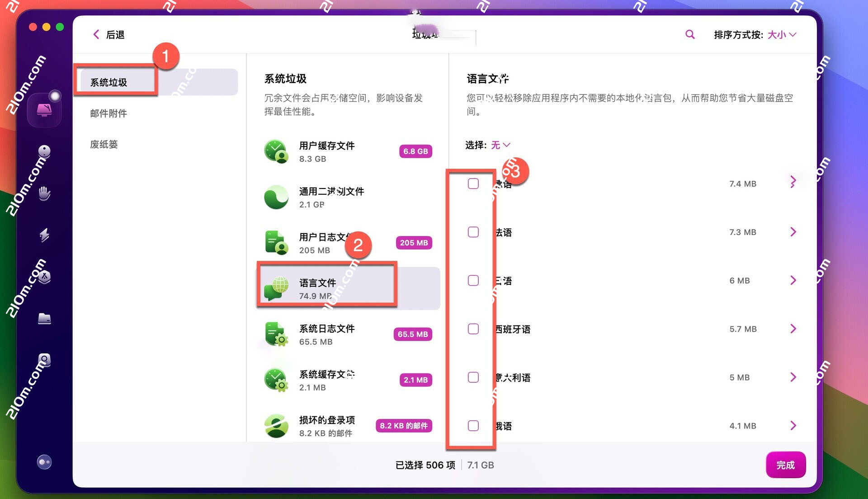Expand the 法语 language entry chevron
This screenshot has width=868, height=499.
[x=793, y=232]
